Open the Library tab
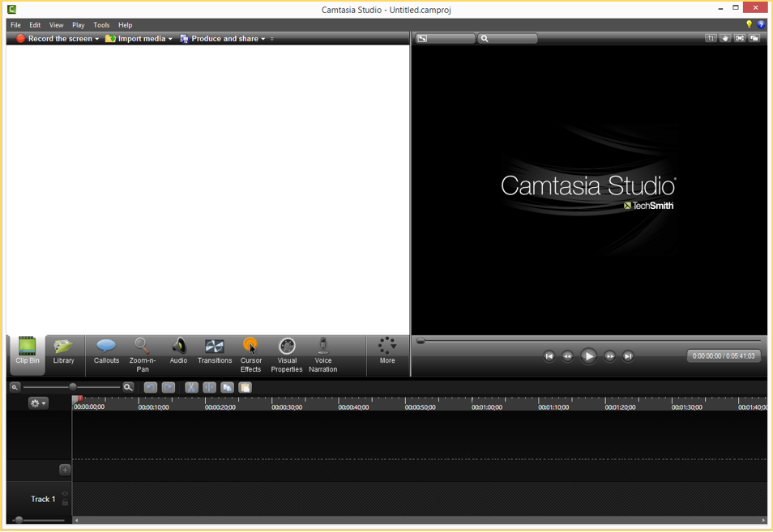 tap(63, 351)
